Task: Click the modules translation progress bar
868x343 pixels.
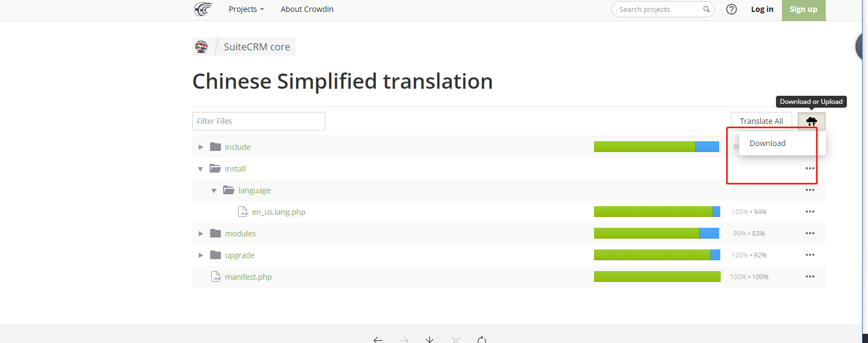Action: (656, 233)
